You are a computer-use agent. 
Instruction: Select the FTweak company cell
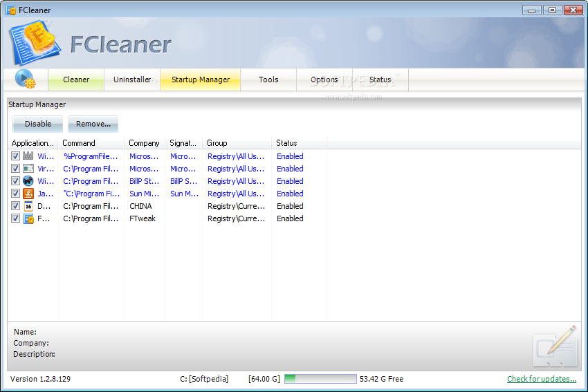click(x=143, y=218)
